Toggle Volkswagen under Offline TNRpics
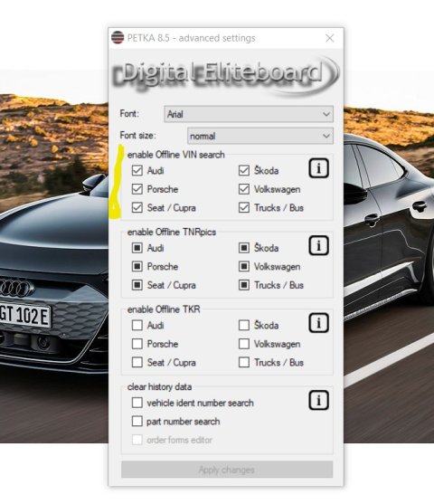 coord(244,266)
